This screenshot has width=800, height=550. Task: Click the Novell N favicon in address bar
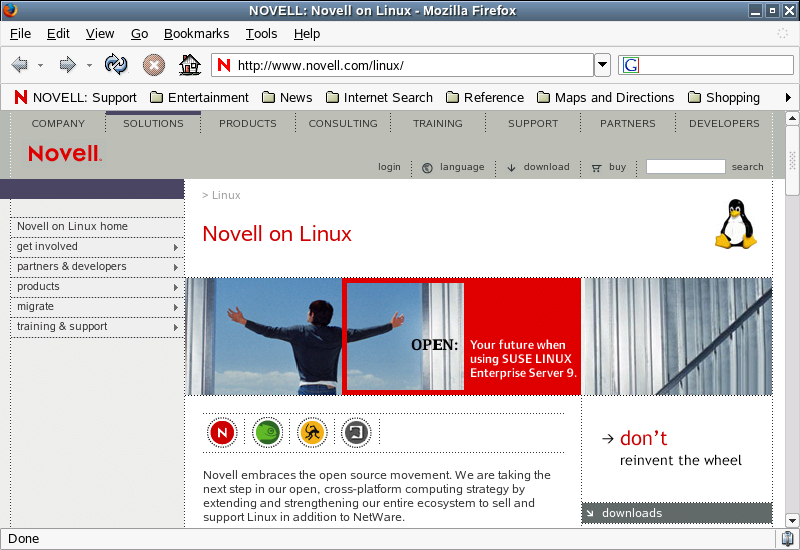tap(224, 65)
